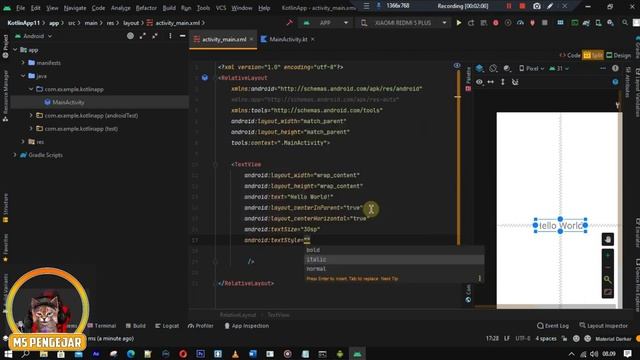Open the XIAOMI REDMI 5 PLUS device dropdown

coord(403,23)
